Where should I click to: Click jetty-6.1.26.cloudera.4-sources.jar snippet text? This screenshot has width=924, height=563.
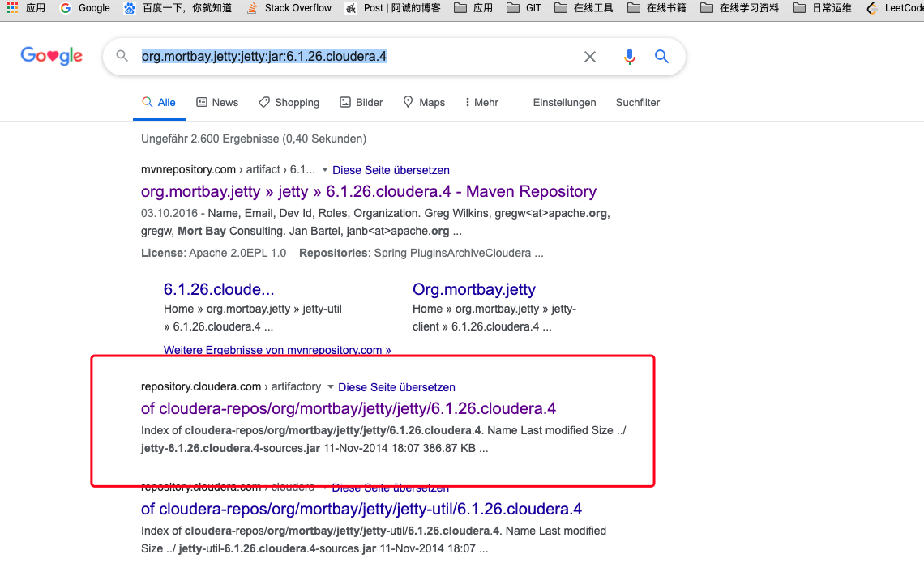tap(230, 448)
